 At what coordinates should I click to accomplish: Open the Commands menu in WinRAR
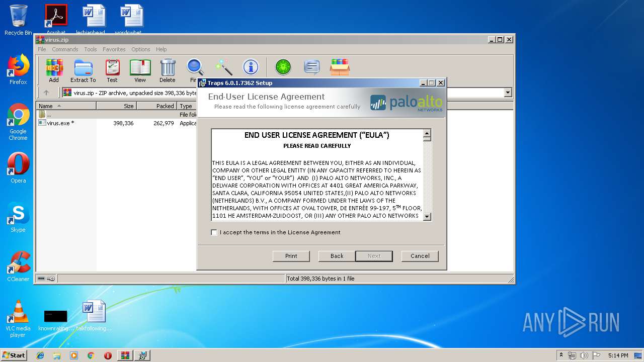pyautogui.click(x=65, y=49)
